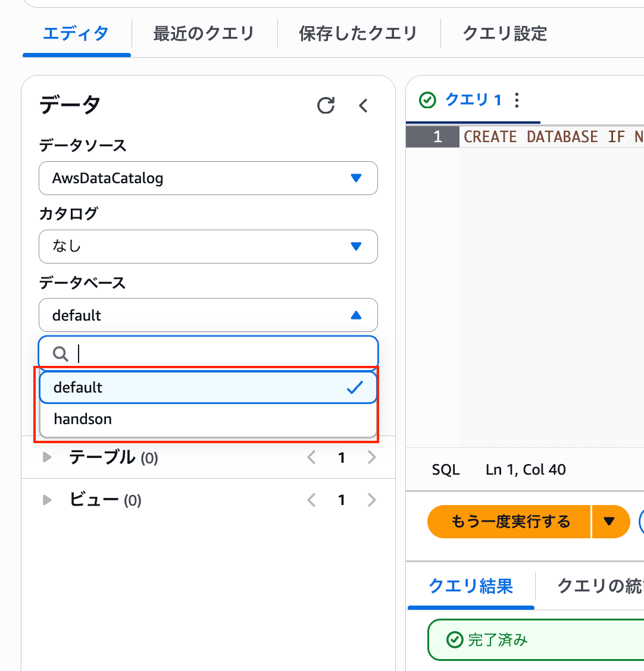Click the database search input field

(220, 354)
